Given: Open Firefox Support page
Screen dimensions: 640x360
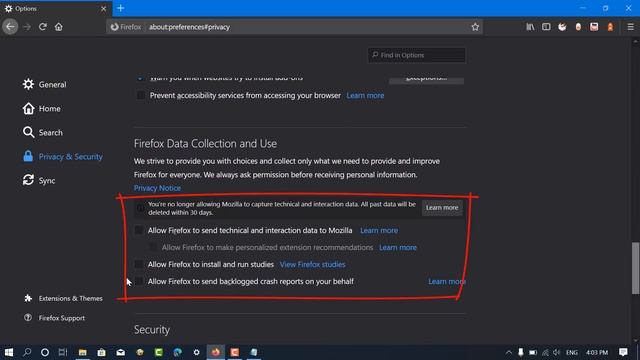Looking at the screenshot, I should [x=54, y=318].
